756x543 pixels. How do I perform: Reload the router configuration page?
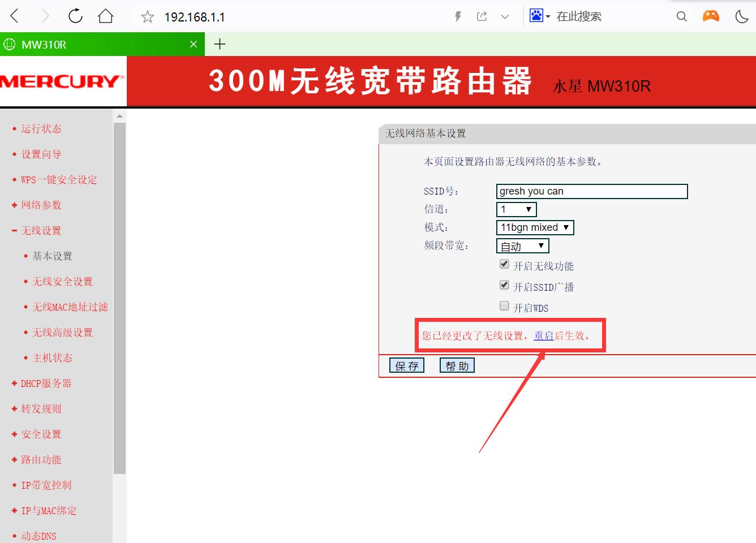point(75,16)
